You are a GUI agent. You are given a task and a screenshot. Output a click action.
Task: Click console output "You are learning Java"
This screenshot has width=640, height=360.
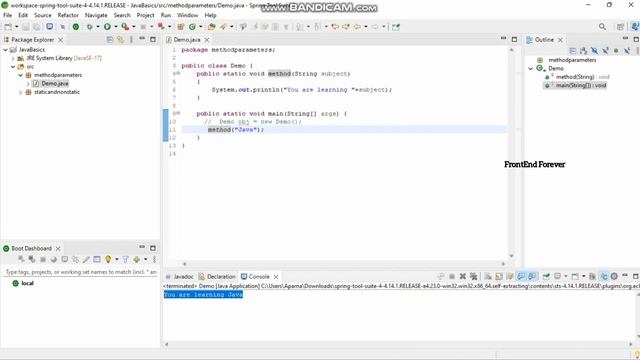[203, 294]
